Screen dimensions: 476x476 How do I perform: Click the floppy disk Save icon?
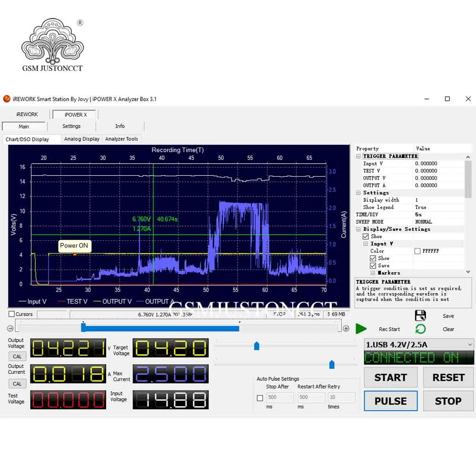420,316
